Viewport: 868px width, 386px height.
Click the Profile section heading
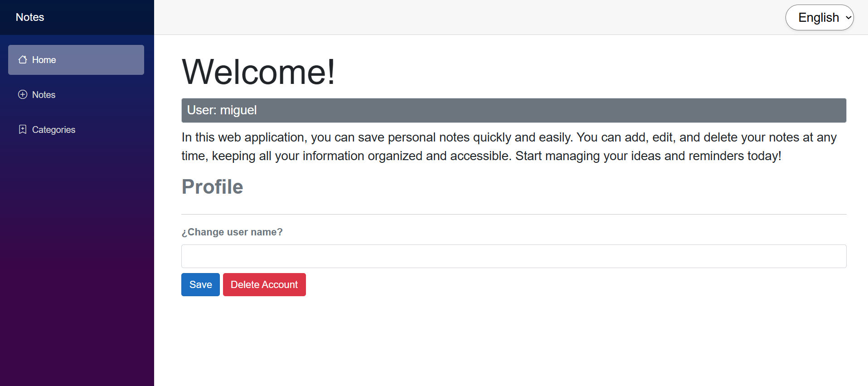tap(212, 186)
